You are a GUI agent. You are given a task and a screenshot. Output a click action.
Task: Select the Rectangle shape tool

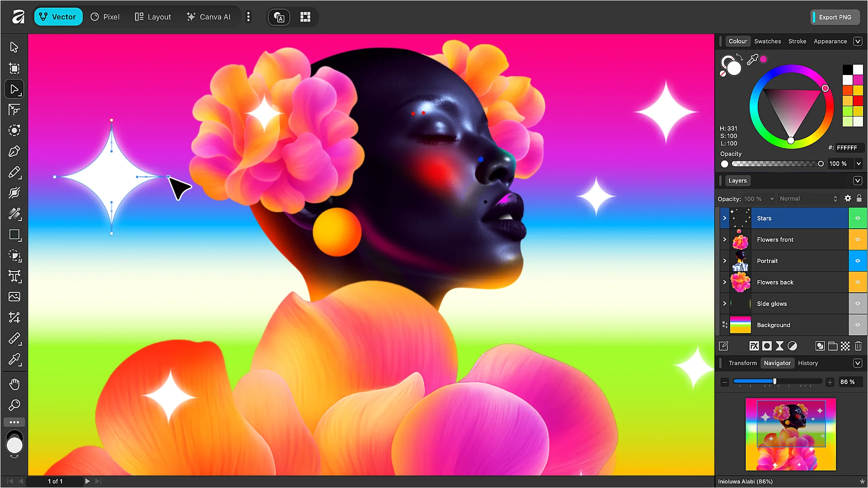tap(14, 235)
